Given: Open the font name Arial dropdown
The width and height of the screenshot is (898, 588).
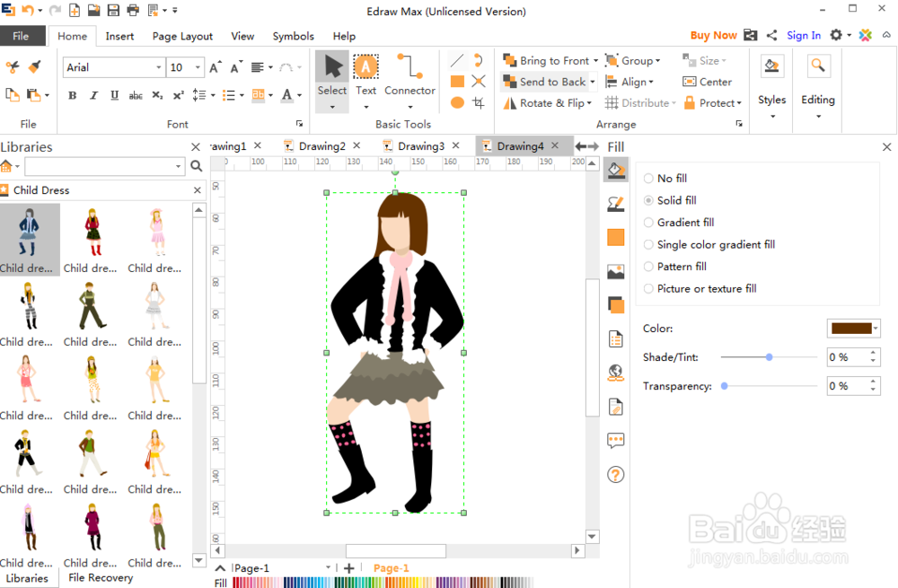Looking at the screenshot, I should [x=159, y=67].
